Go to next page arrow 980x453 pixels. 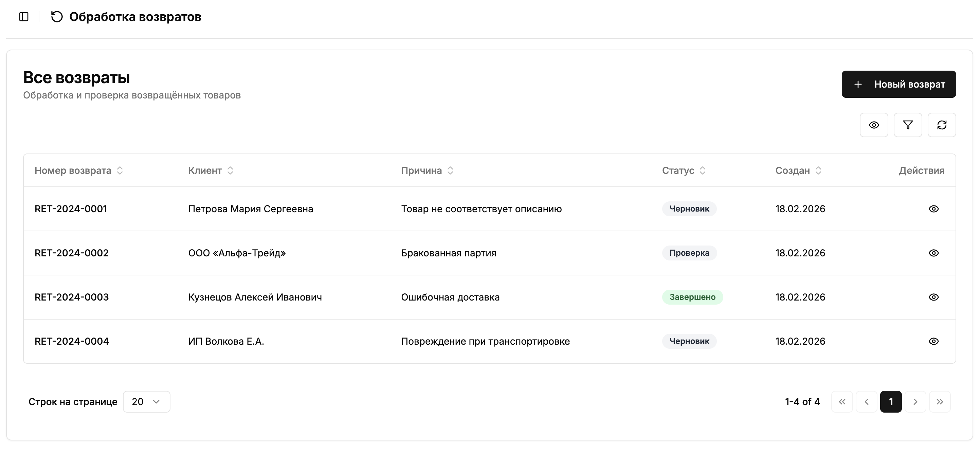[915, 402]
